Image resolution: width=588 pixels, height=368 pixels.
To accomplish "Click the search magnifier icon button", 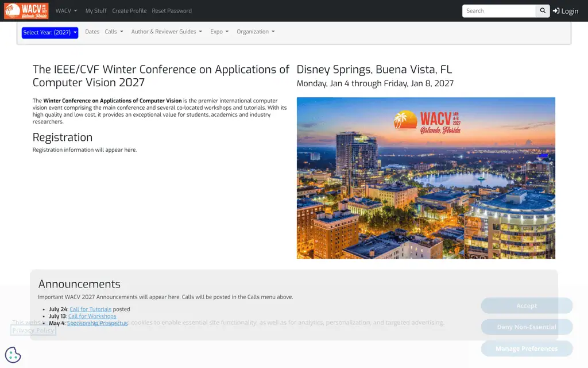I will [x=543, y=11].
